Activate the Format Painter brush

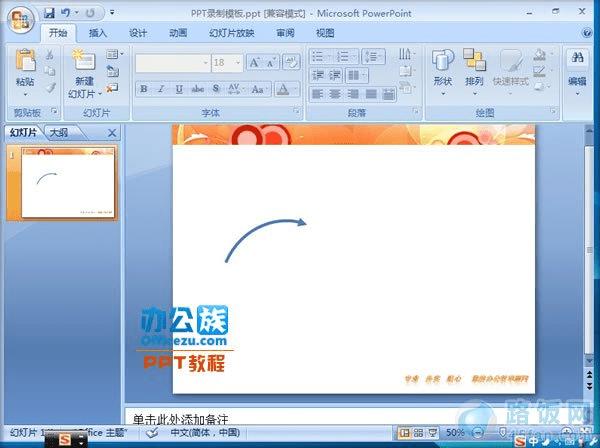click(50, 88)
